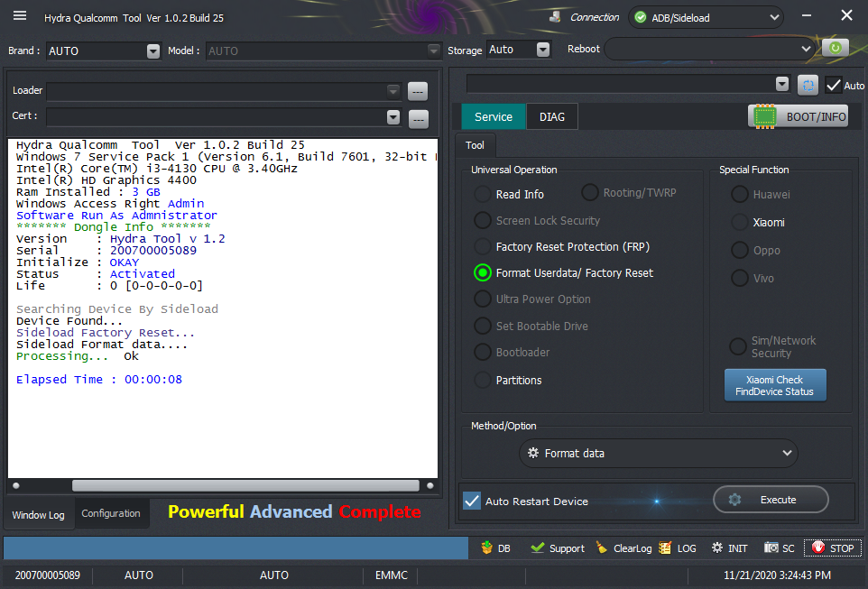The height and width of the screenshot is (589, 868).
Task: Switch to the Window Log tab
Action: (38, 515)
